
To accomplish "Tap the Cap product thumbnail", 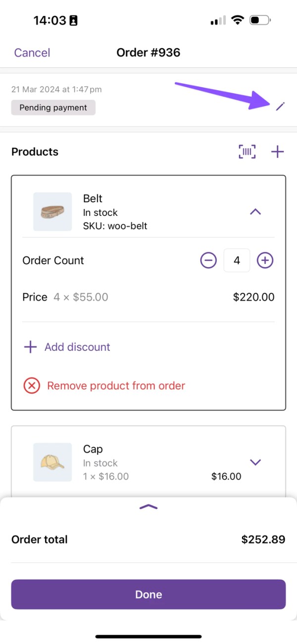I will [x=52, y=462].
